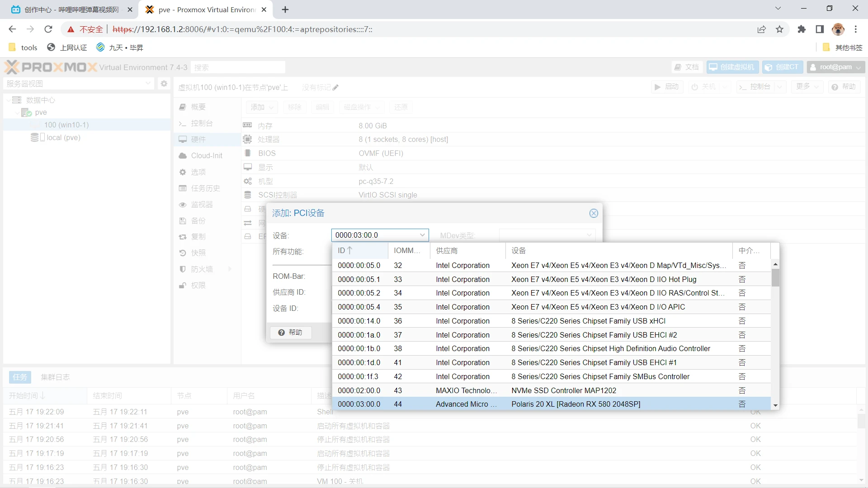This screenshot has width=868, height=488.
Task: Open the 九天 • 毕昇 bookmark
Action: click(120, 47)
